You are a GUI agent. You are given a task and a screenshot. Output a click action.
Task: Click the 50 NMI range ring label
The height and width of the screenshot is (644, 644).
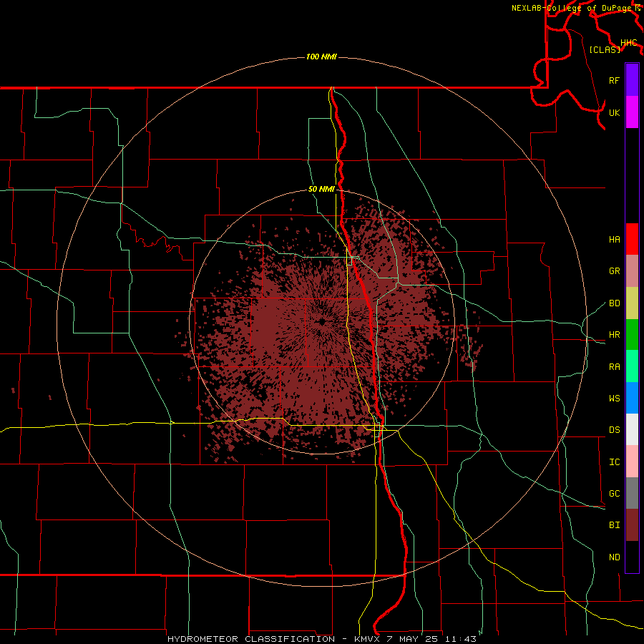pyautogui.click(x=321, y=189)
